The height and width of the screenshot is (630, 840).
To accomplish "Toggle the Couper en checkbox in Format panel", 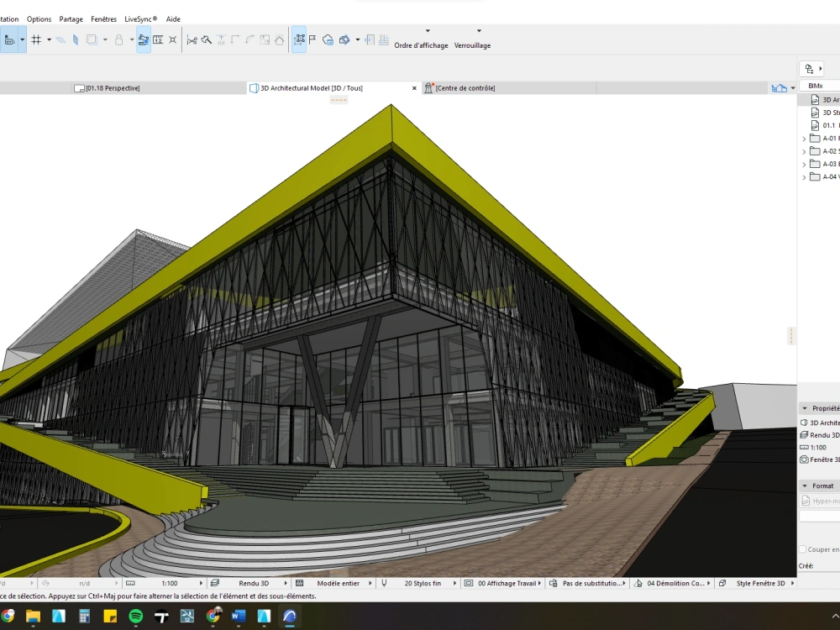I will point(803,548).
